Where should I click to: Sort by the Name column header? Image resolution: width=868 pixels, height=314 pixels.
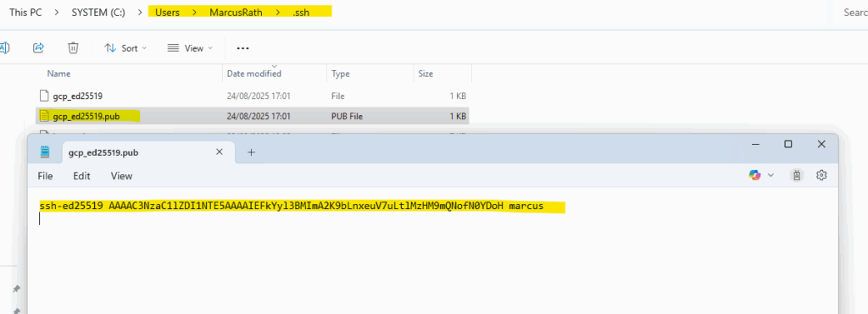pyautogui.click(x=58, y=74)
